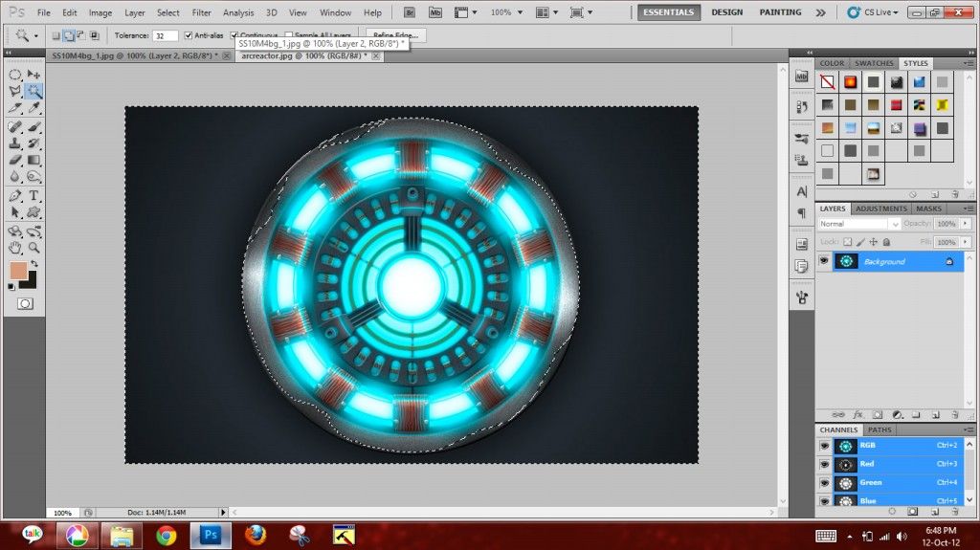This screenshot has height=550, width=980.
Task: Select the Custom Shape tool
Action: click(33, 213)
